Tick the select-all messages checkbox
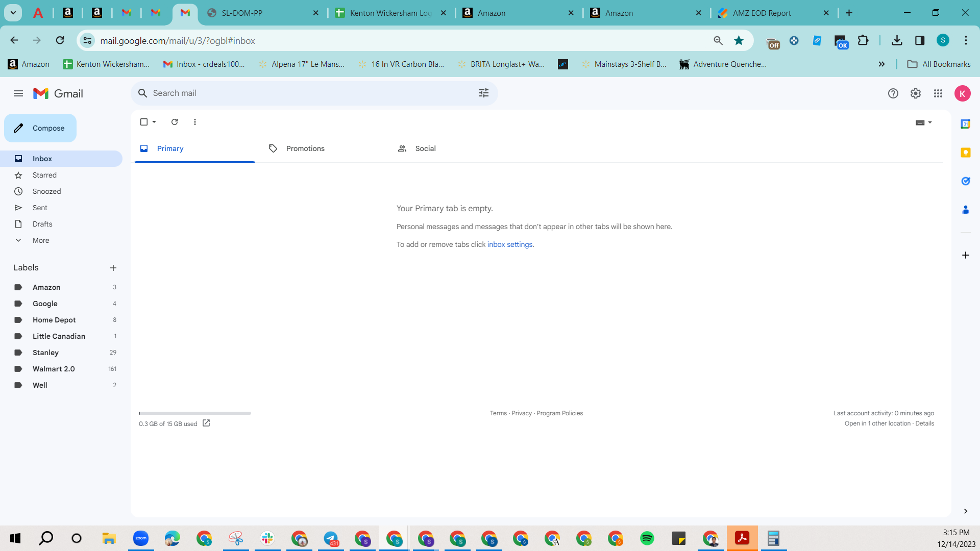 click(x=144, y=122)
